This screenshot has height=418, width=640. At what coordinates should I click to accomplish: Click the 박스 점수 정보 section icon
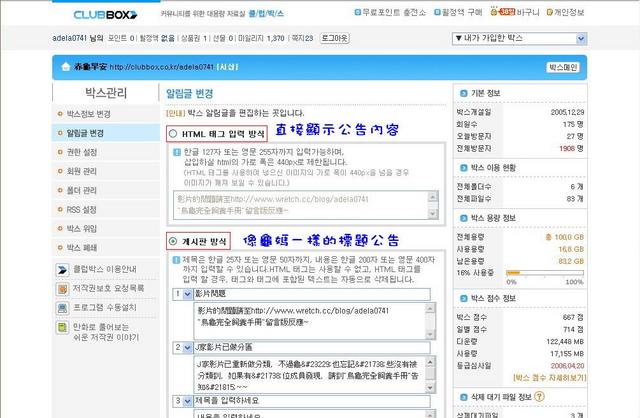(463, 298)
